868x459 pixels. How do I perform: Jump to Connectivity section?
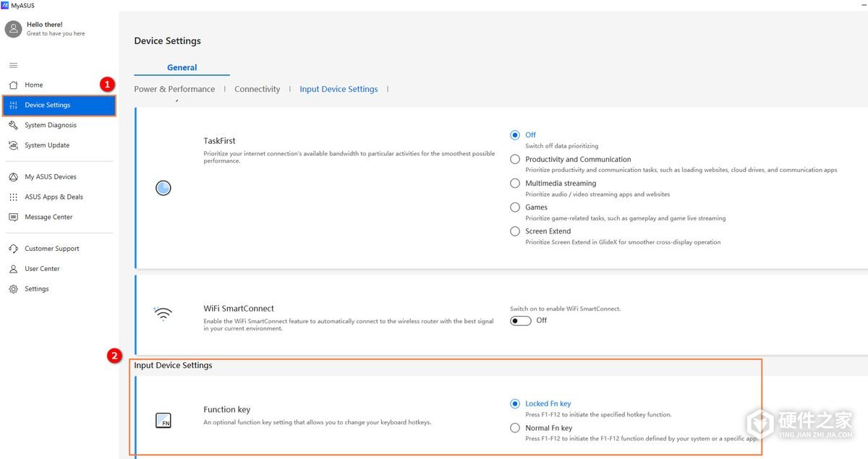click(x=258, y=90)
